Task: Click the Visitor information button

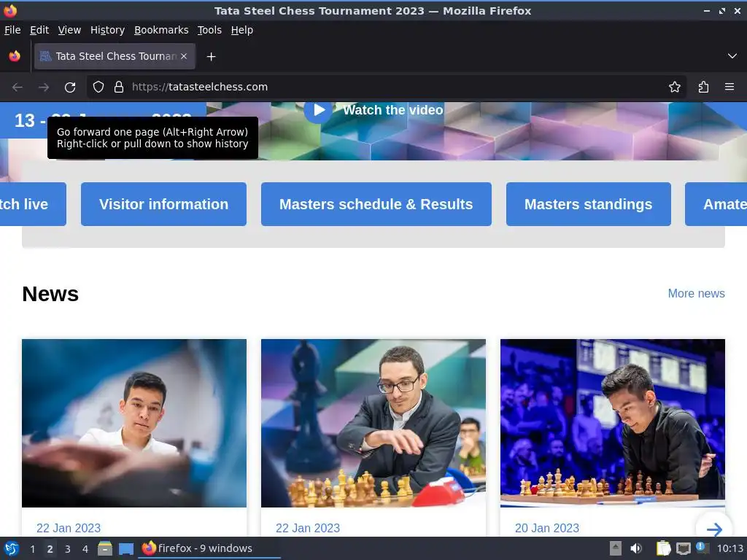Action: [x=164, y=204]
